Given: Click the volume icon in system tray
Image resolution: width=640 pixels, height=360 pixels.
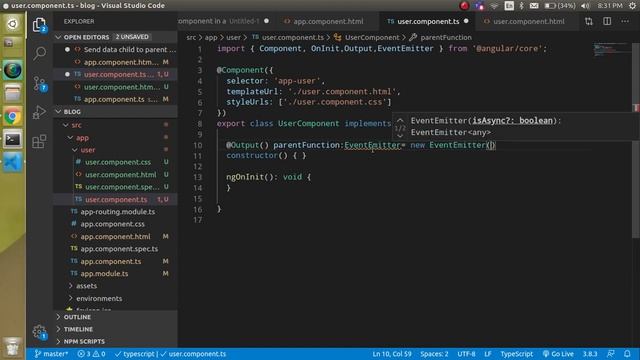Looking at the screenshot, I should (585, 6).
